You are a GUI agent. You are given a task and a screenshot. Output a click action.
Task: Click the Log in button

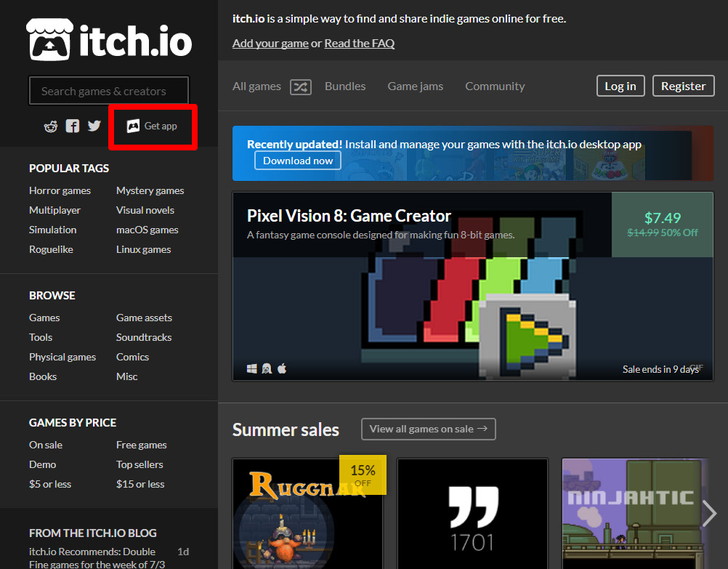click(x=620, y=86)
